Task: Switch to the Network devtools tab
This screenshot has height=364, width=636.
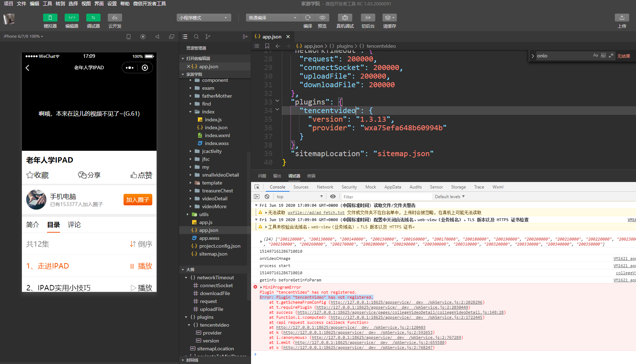Action: (x=325, y=187)
